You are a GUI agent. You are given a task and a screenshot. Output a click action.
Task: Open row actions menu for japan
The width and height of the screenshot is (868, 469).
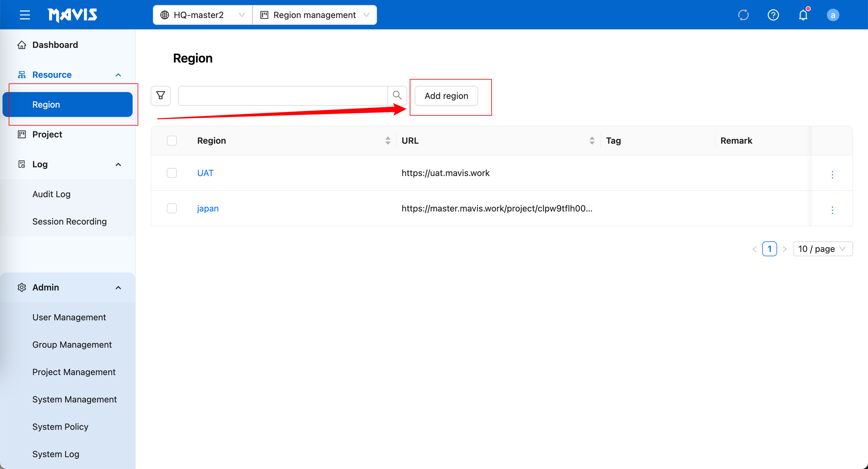[832, 210]
